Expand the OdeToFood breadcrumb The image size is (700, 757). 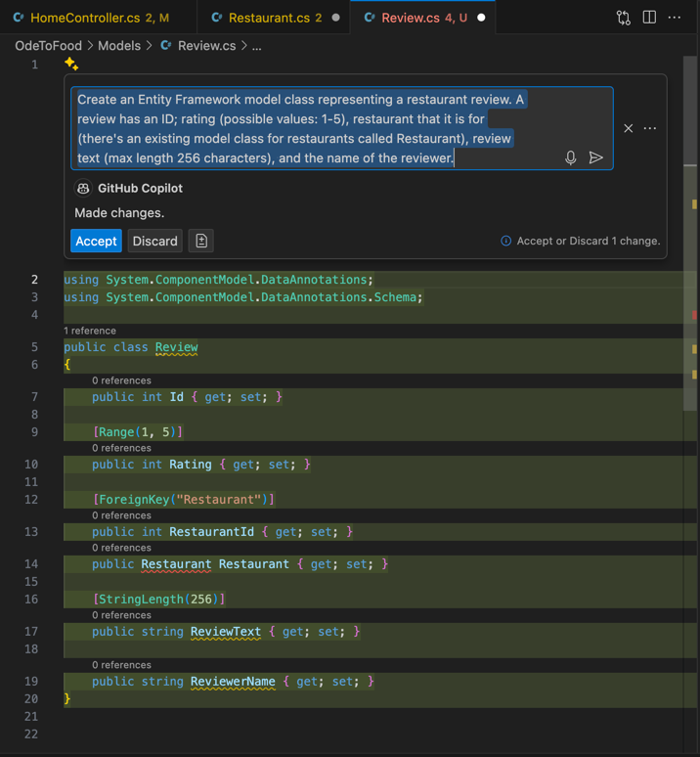pos(48,46)
